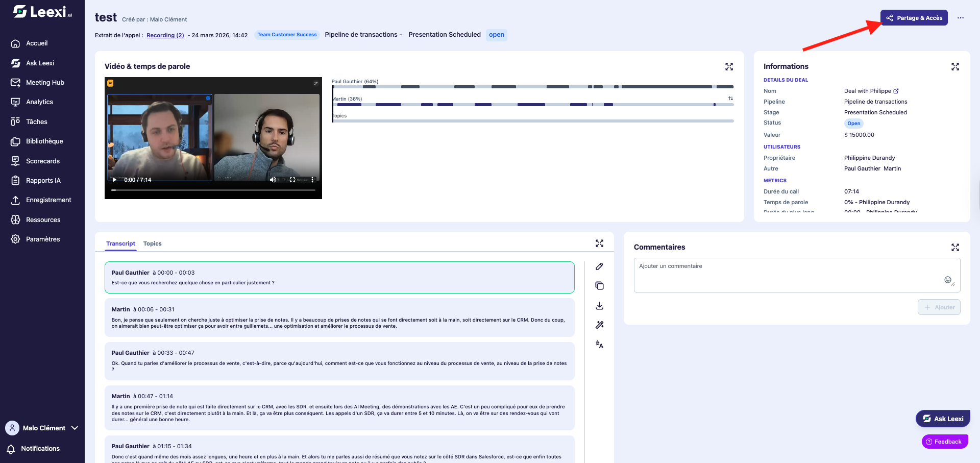Click the pencil edit icon beside transcript
The image size is (980, 463).
(x=599, y=266)
